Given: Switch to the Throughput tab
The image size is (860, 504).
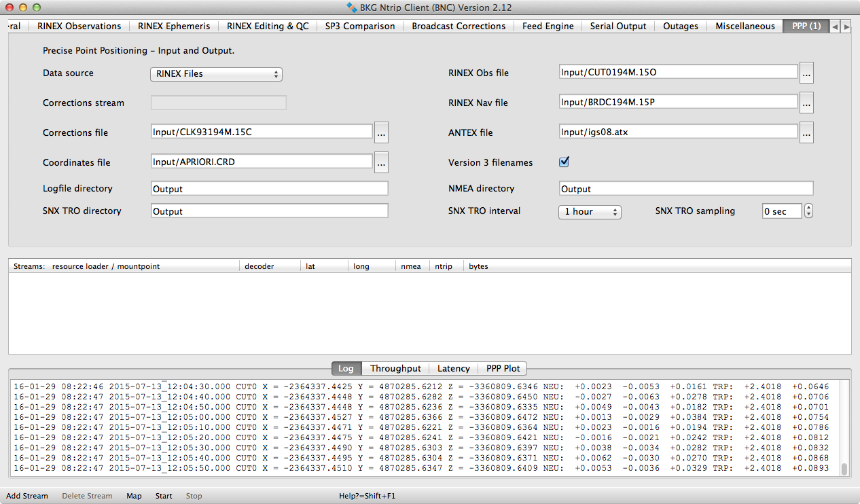Looking at the screenshot, I should tap(395, 369).
